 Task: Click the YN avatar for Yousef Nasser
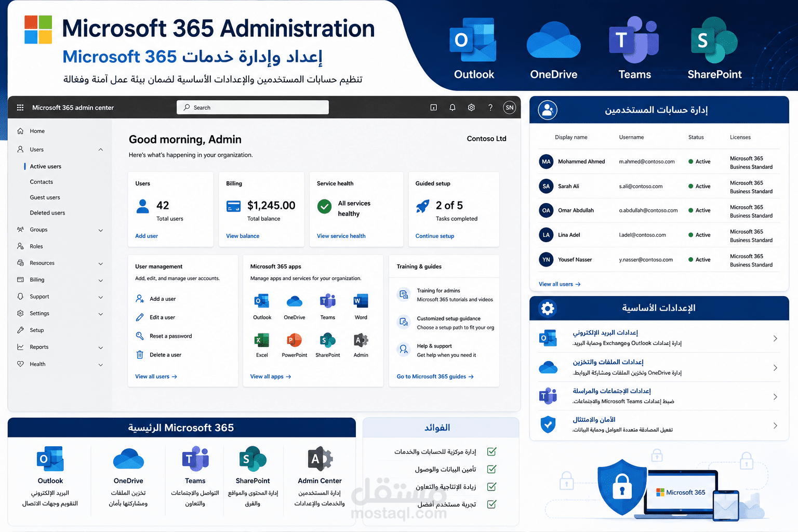pos(546,259)
